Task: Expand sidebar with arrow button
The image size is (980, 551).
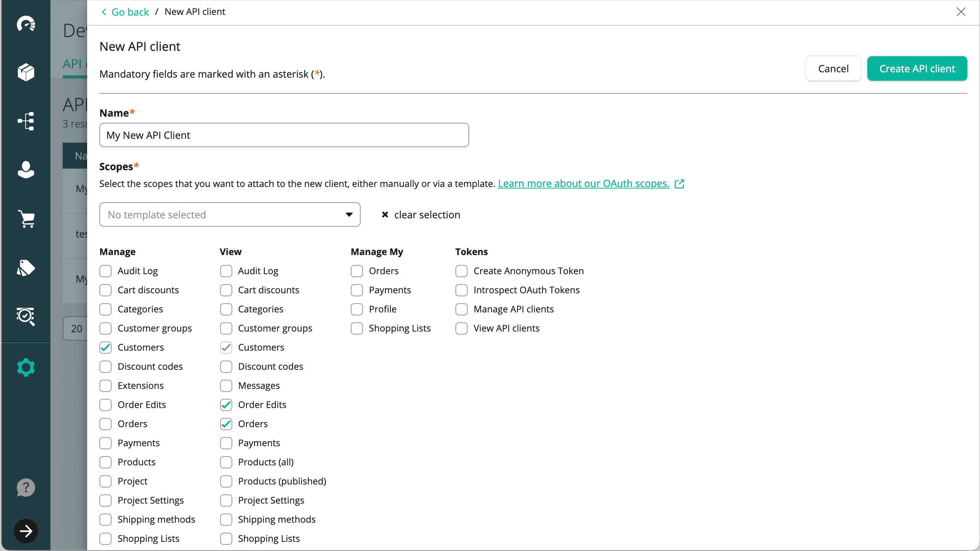Action: (26, 531)
